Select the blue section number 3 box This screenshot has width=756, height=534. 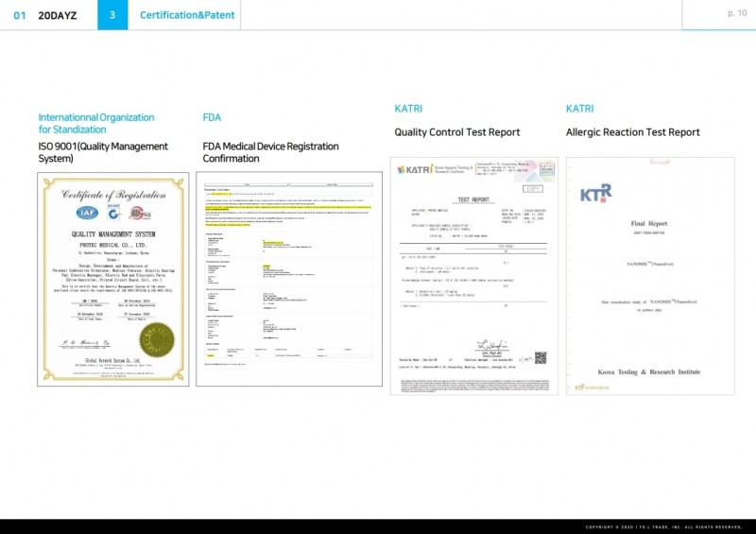tap(112, 15)
